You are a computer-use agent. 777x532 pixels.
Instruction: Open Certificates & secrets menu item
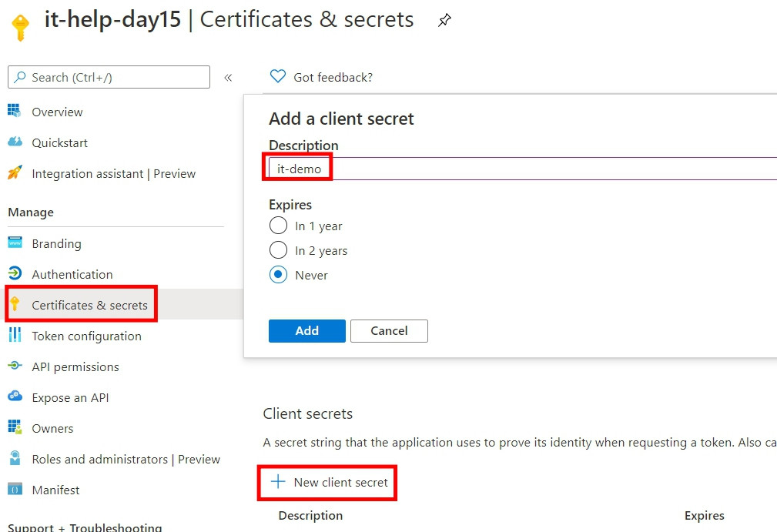point(89,305)
